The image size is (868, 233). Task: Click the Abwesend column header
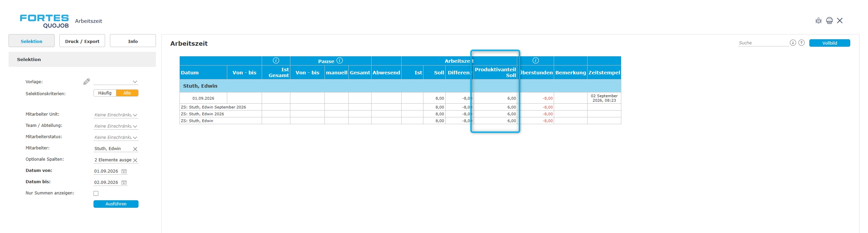coord(386,72)
